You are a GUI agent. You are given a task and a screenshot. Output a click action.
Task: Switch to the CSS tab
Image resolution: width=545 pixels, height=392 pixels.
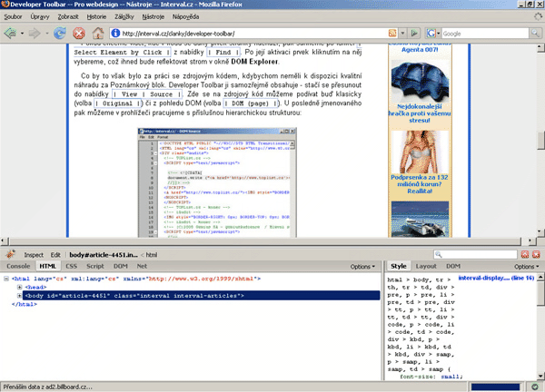click(71, 266)
